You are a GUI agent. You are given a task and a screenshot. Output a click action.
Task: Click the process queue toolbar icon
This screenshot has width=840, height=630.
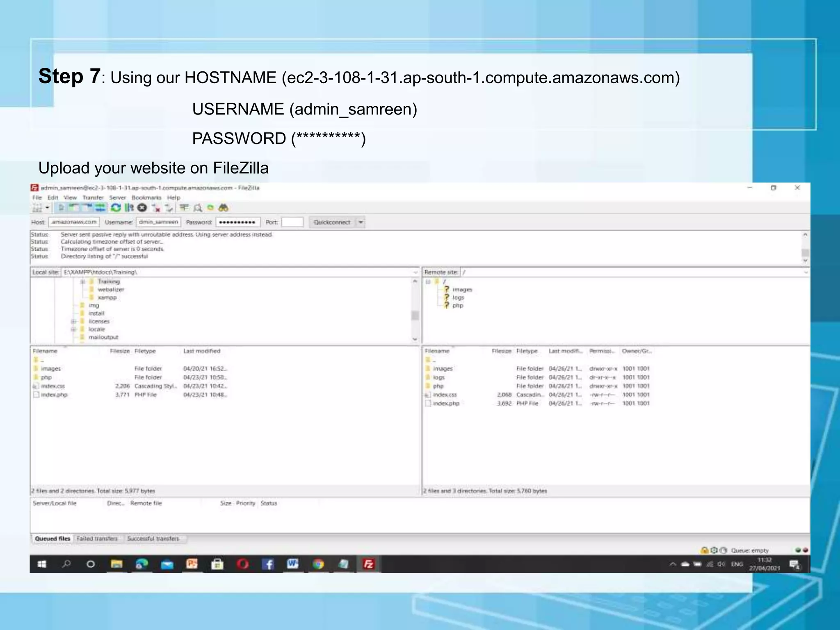coord(129,208)
